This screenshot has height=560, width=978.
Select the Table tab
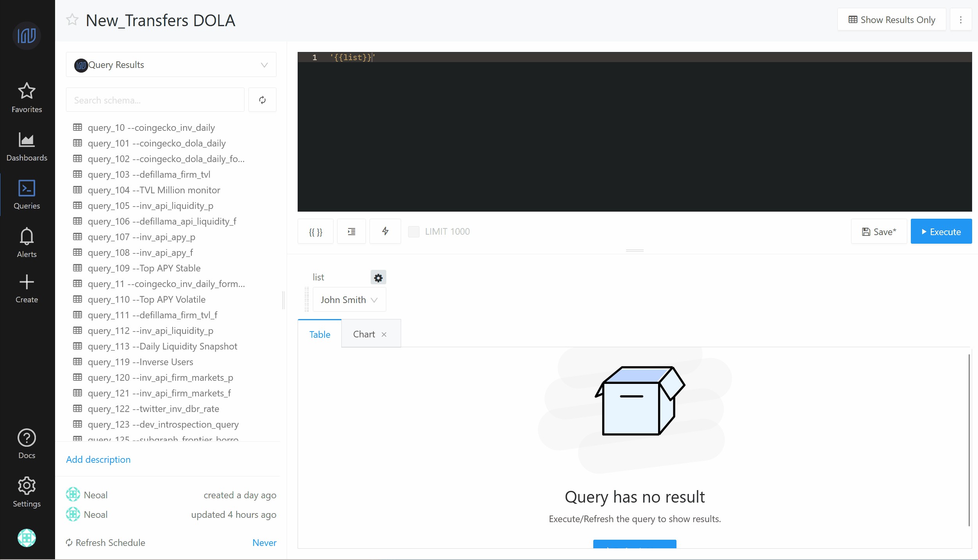[x=319, y=335]
